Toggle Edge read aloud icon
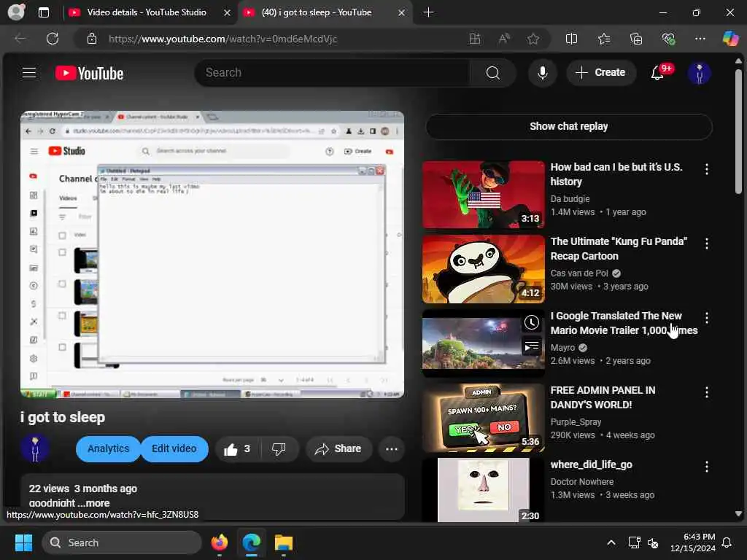 [x=504, y=39]
